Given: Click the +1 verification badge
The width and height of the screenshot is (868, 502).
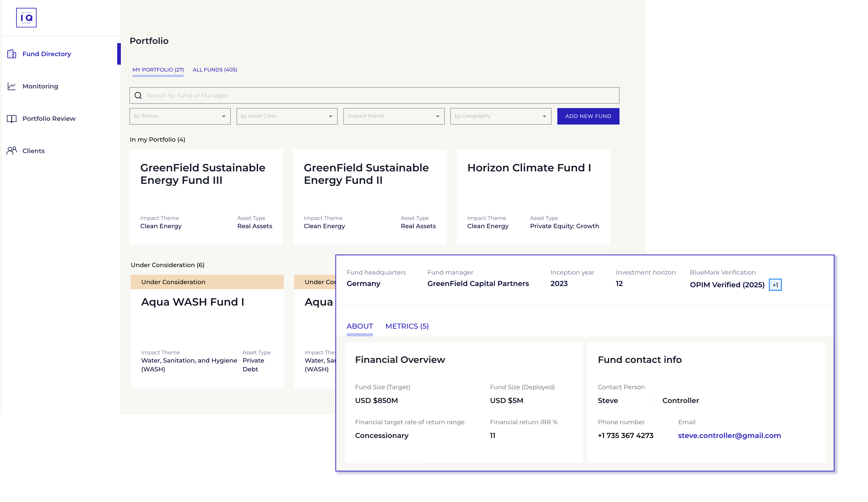Looking at the screenshot, I should tap(775, 285).
